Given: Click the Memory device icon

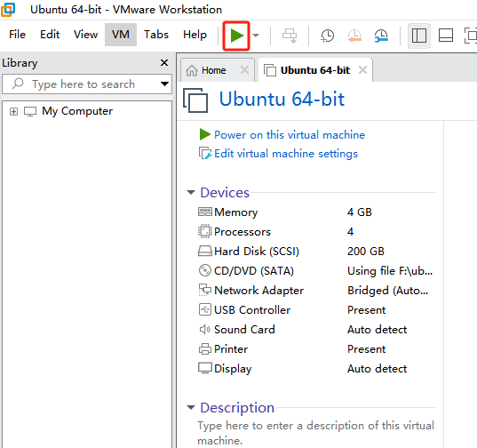Looking at the screenshot, I should point(204,212).
